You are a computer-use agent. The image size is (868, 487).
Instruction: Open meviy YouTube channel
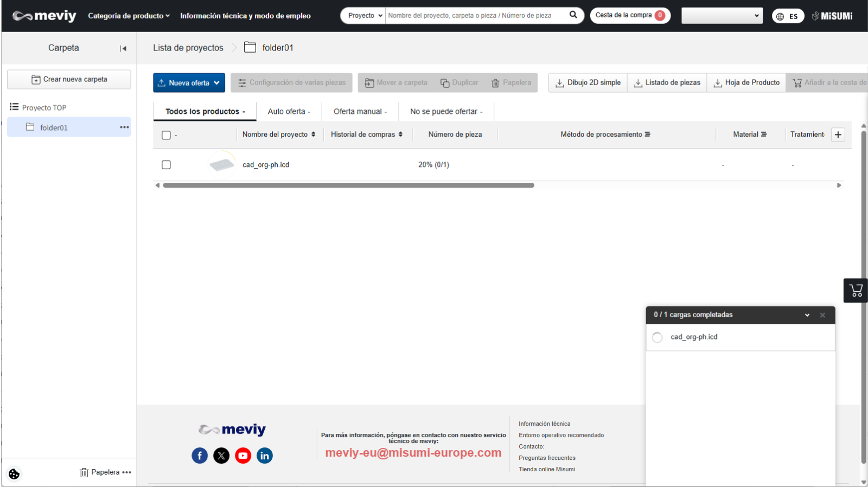click(x=243, y=456)
